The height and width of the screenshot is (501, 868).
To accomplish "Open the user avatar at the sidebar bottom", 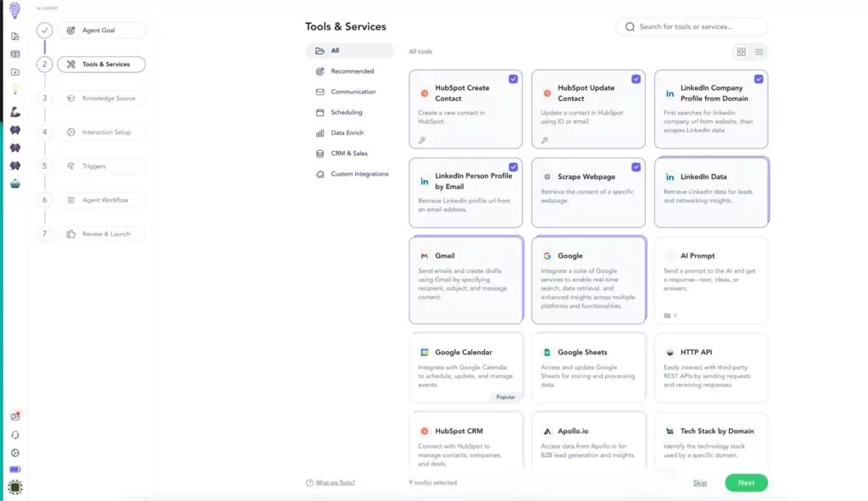I will point(15,487).
